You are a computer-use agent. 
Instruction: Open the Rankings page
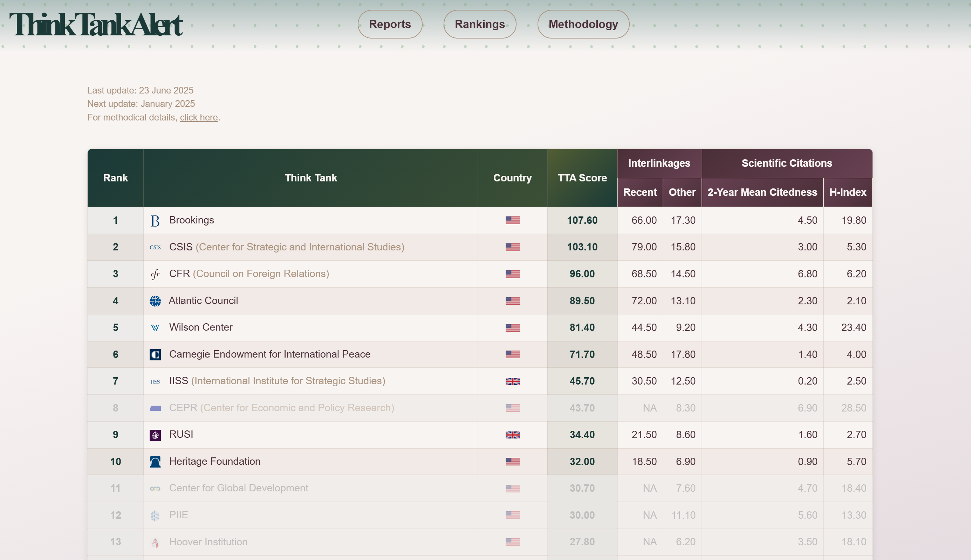[x=479, y=24]
